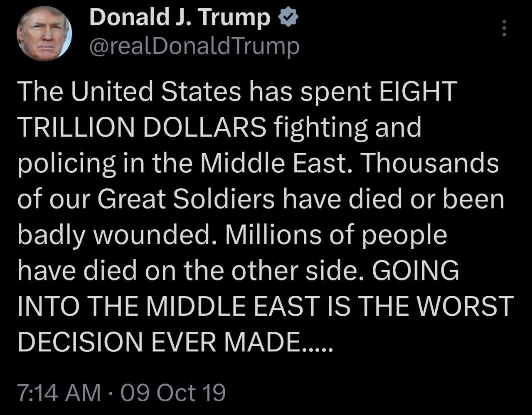Image resolution: width=532 pixels, height=415 pixels.
Task: Open the tweet author's profile picture
Action: click(x=44, y=34)
